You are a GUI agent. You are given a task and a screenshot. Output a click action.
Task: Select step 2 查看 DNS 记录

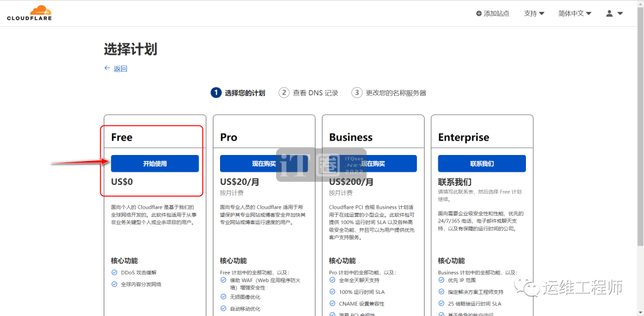click(x=308, y=93)
